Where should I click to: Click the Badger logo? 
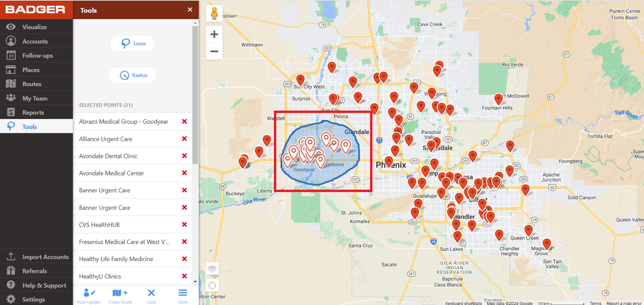tap(35, 9)
